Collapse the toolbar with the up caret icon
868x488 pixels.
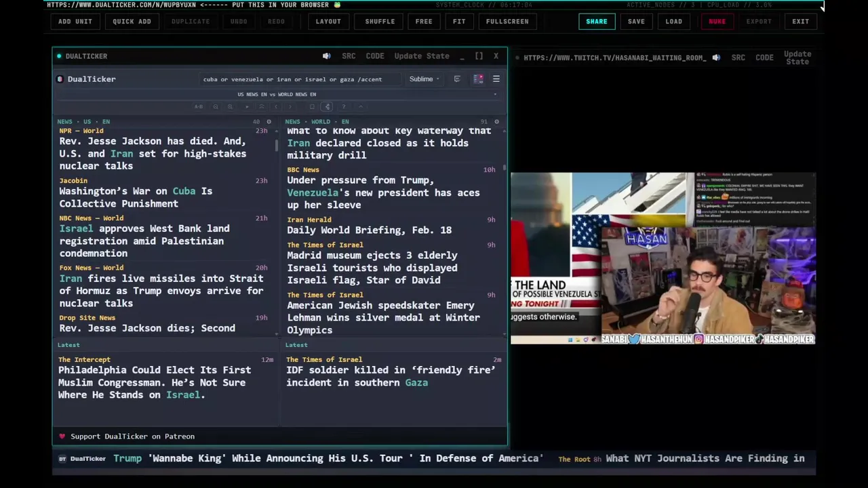pos(361,106)
